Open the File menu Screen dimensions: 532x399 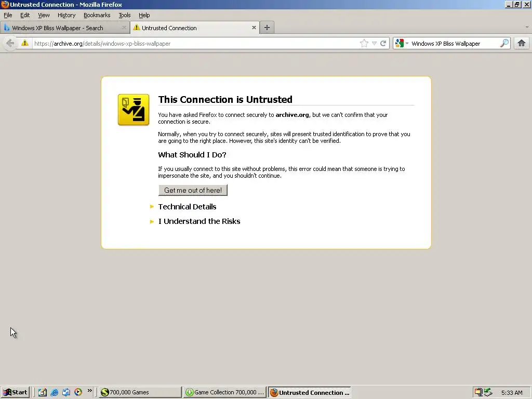8,15
